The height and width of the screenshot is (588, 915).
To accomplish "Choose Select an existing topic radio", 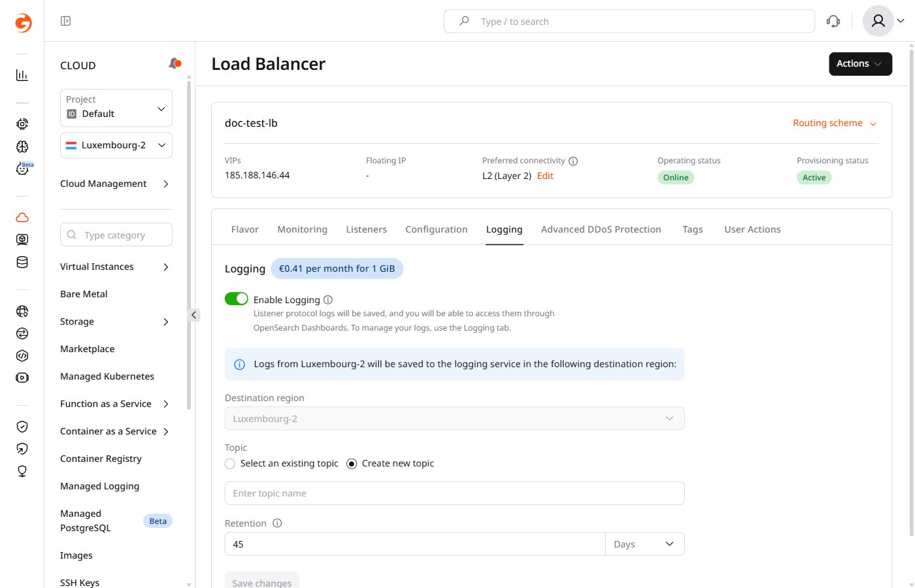I will tap(230, 463).
